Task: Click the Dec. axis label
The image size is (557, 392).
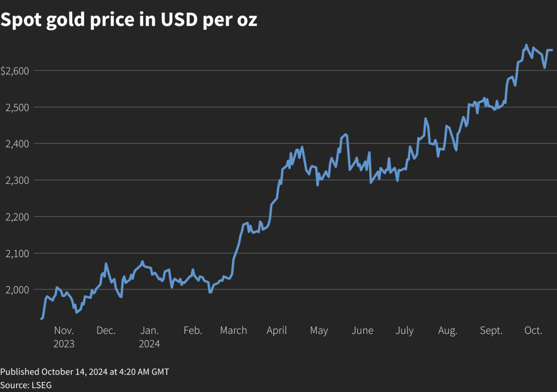Action: (x=106, y=330)
